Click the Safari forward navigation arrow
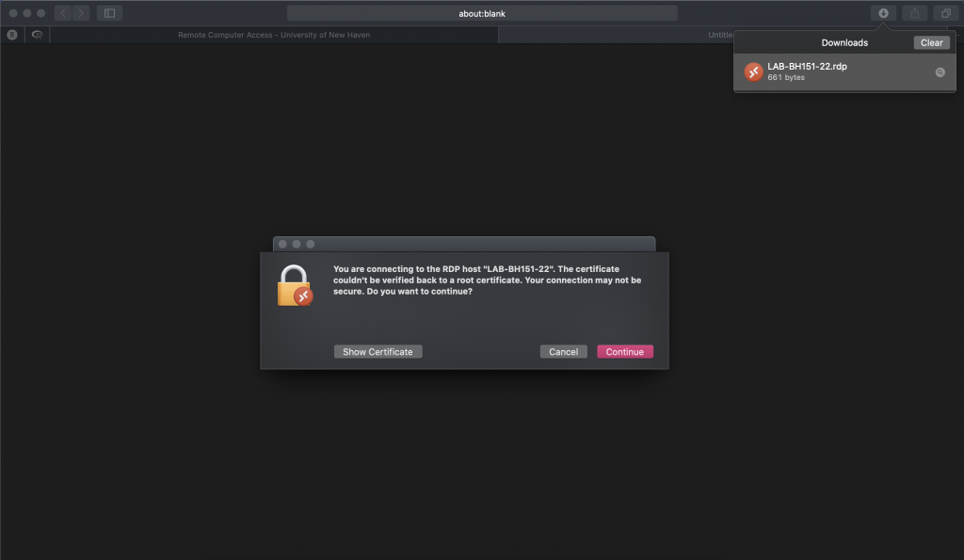This screenshot has height=560, width=964. [x=81, y=13]
